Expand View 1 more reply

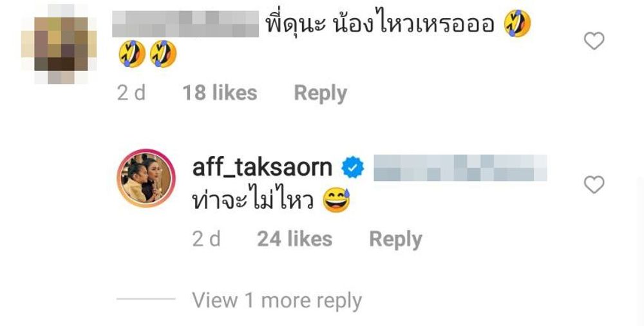277,301
